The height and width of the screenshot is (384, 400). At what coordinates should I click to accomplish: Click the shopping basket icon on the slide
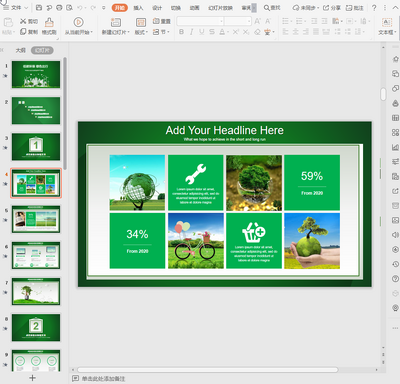coord(254,232)
